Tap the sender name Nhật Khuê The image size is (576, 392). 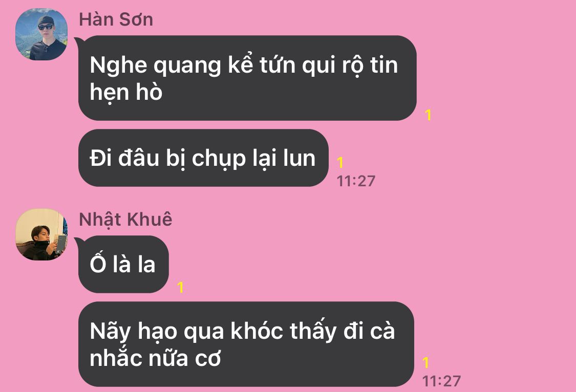[125, 220]
